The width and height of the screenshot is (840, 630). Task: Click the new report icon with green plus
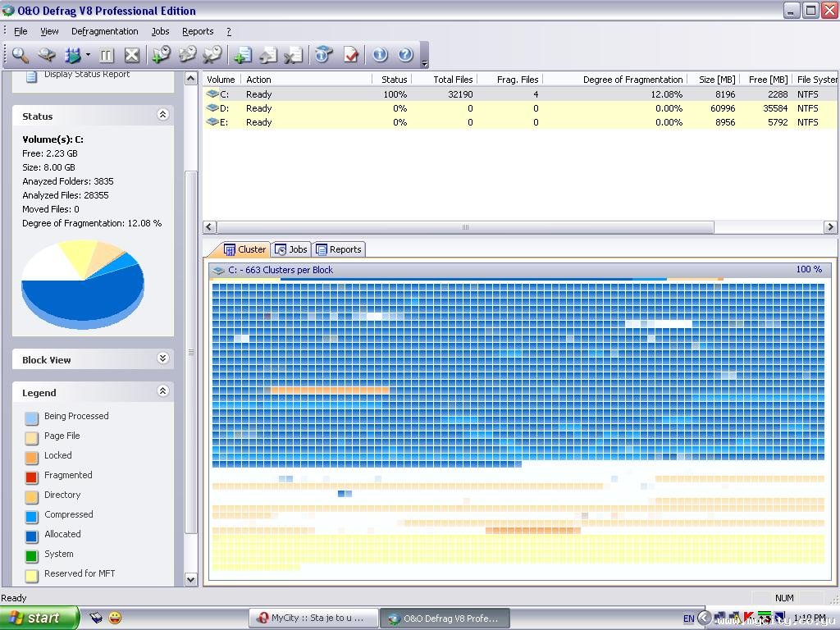pyautogui.click(x=242, y=55)
